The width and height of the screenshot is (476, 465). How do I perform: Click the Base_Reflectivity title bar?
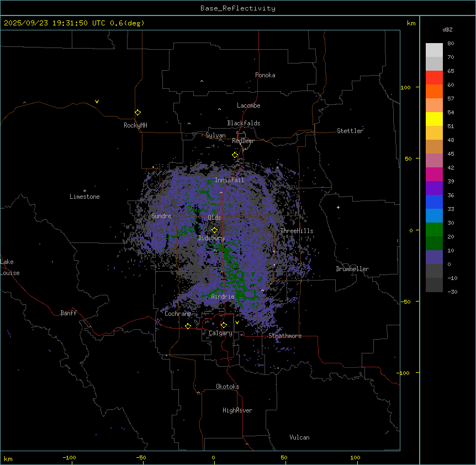pyautogui.click(x=237, y=8)
